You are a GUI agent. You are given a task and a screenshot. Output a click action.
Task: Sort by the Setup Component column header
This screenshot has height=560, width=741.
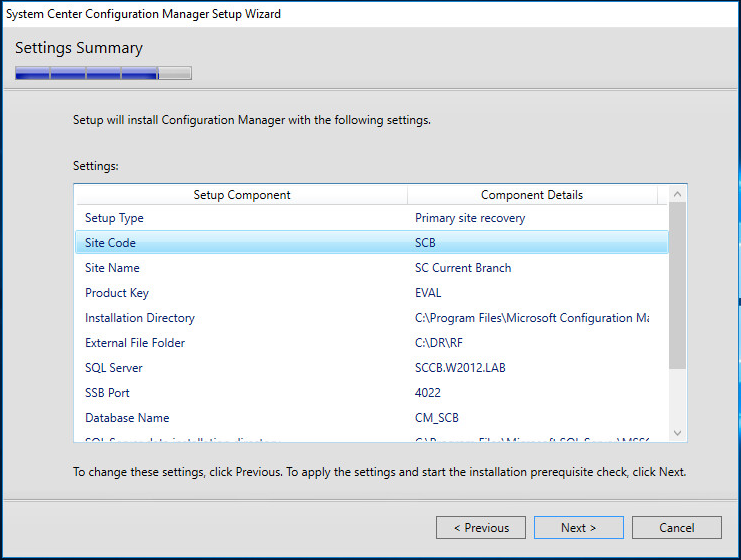(x=242, y=195)
